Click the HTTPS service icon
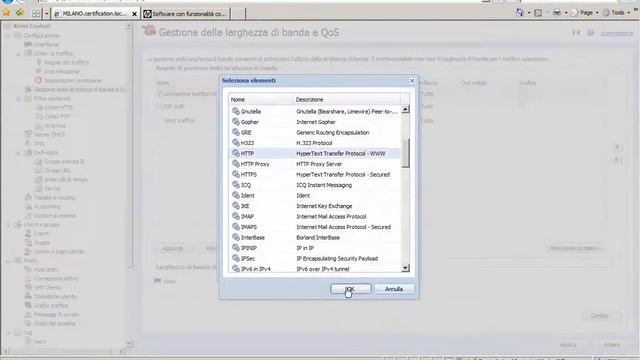Image resolution: width=640 pixels, height=360 pixels. [x=236, y=174]
